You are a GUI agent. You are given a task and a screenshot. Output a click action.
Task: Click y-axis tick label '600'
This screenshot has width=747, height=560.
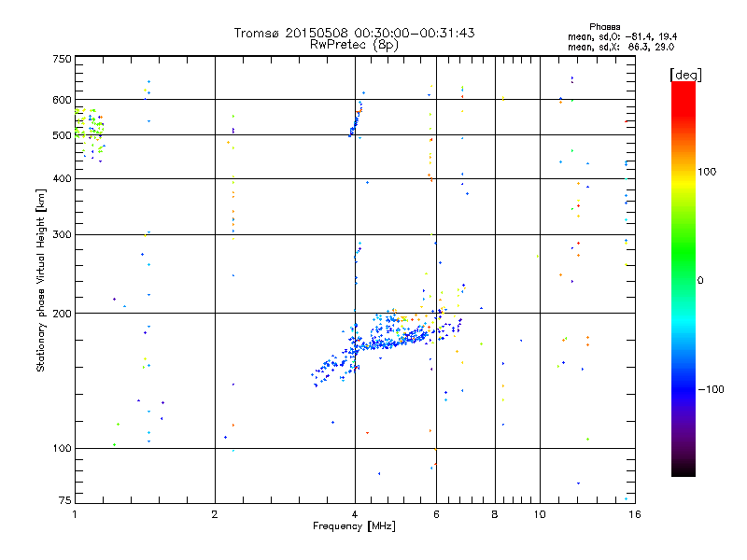62,100
